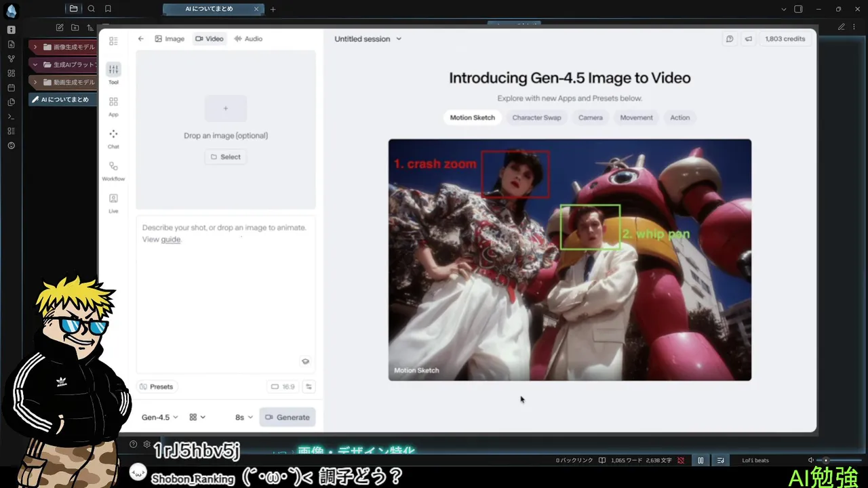The image size is (868, 488).
Task: Open the terminal ribbon icon in Obsidian
Action: (11, 117)
